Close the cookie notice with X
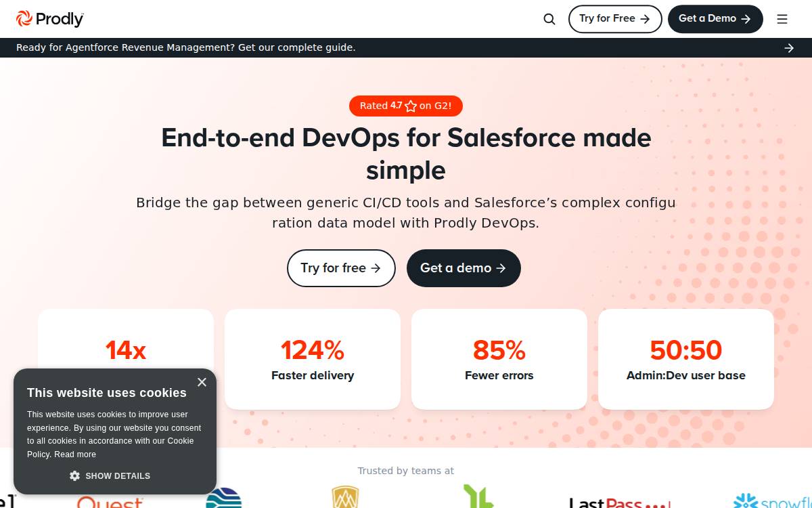 (202, 382)
